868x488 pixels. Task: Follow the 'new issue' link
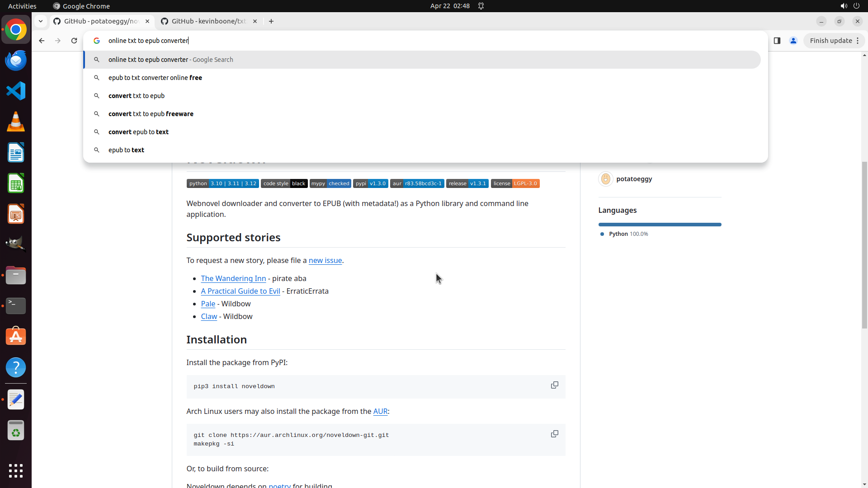pos(325,260)
